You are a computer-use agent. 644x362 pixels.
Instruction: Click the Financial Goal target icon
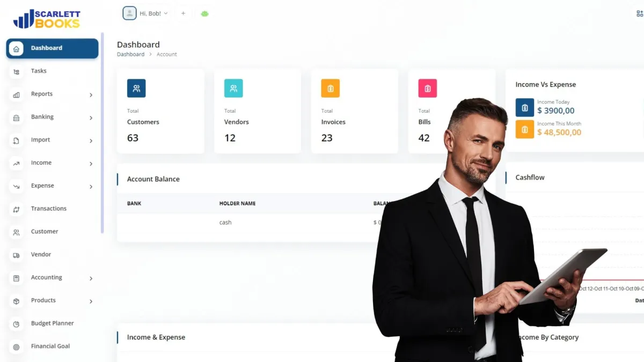click(x=16, y=347)
